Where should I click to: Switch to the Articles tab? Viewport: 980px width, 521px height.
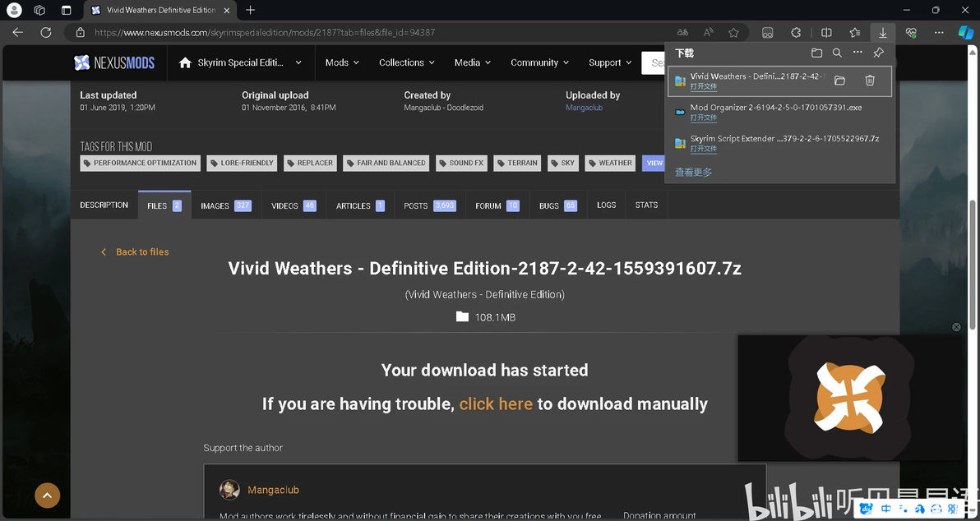[360, 205]
